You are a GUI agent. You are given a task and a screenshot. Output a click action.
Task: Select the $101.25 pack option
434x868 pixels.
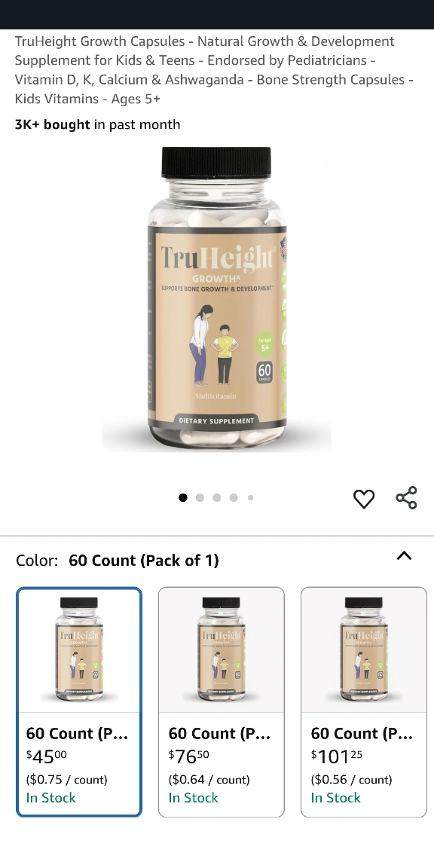(364, 702)
